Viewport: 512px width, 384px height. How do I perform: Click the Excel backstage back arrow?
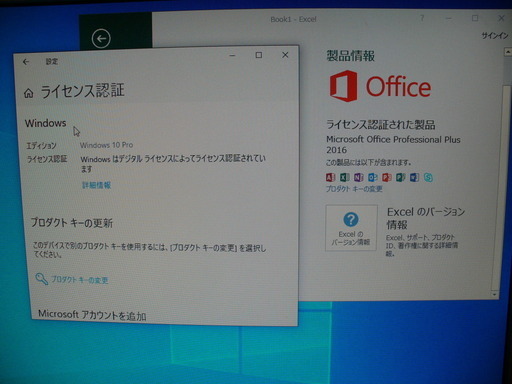[x=101, y=39]
